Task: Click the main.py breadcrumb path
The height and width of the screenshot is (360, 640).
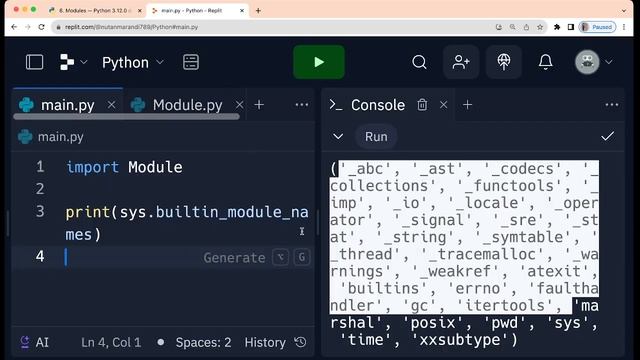Action: [x=60, y=137]
